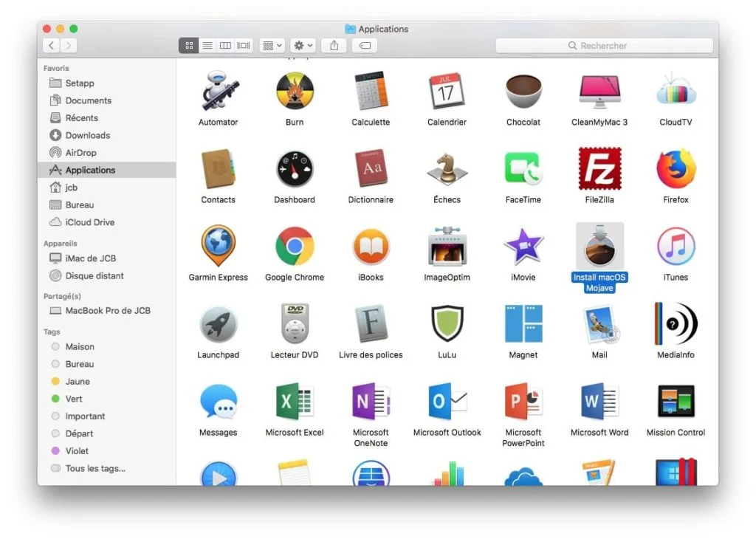Select the Microsoft OneNote icon
The height and width of the screenshot is (539, 756).
click(371, 401)
